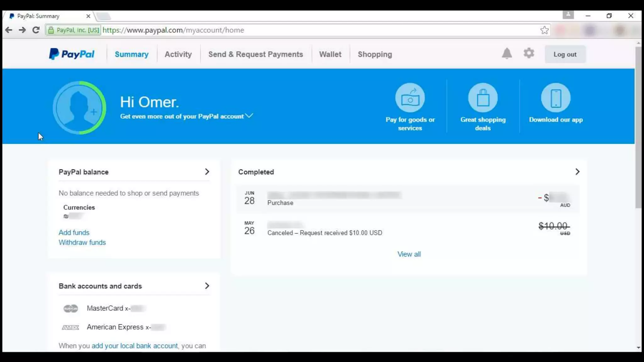Click the Download our app phone icon
644x362 pixels.
556,98
